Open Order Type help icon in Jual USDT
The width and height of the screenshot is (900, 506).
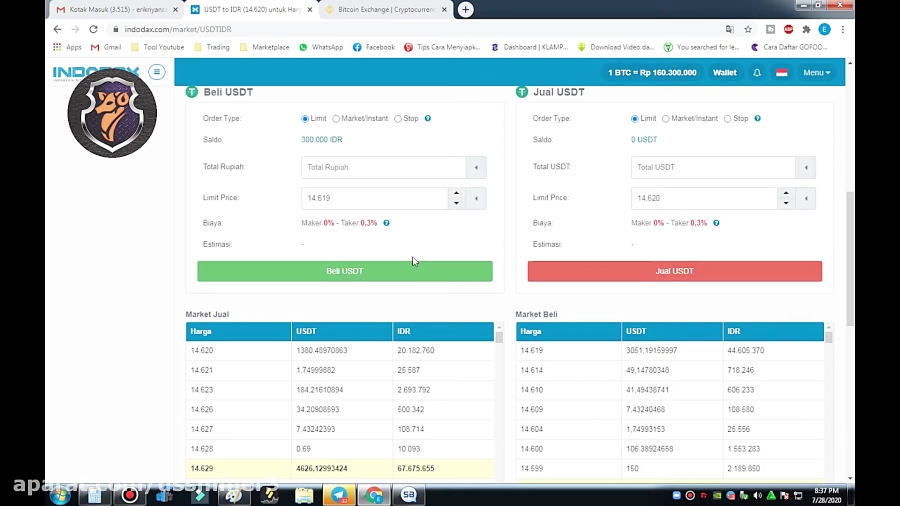tap(758, 118)
